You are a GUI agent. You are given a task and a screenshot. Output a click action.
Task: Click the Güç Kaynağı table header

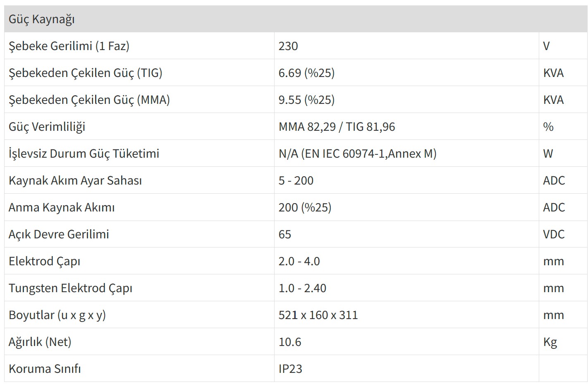41,19
